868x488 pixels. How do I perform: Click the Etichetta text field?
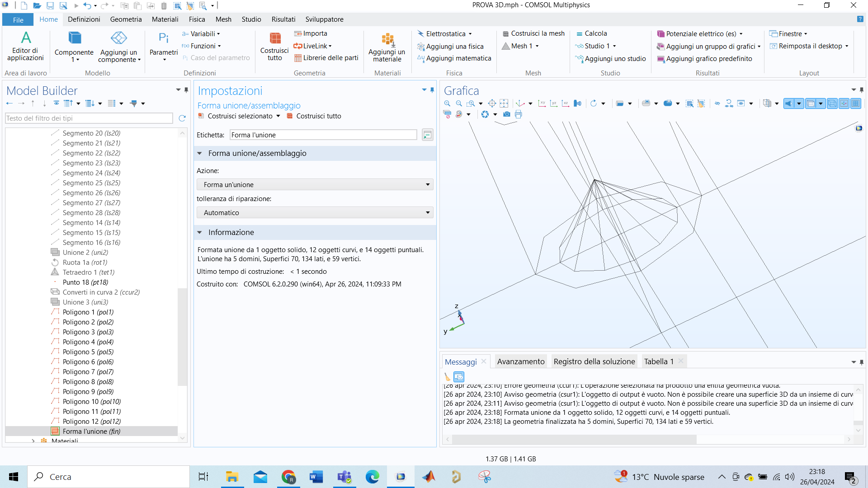323,135
